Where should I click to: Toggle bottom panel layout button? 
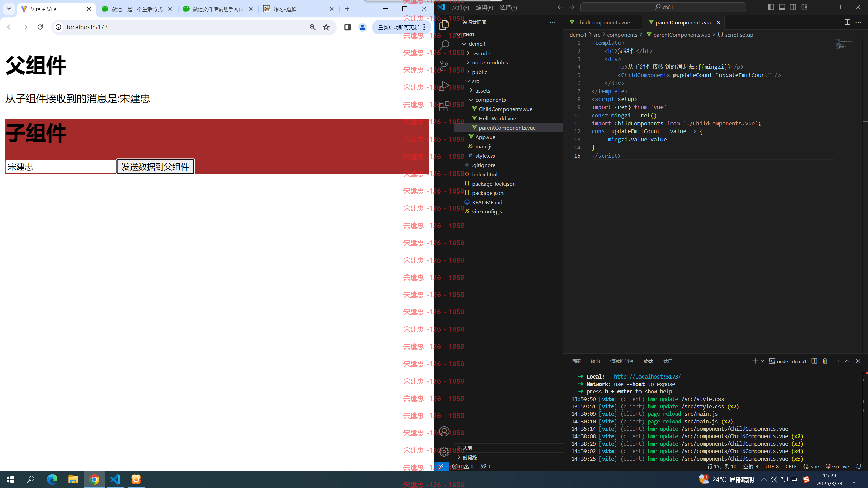(x=782, y=7)
